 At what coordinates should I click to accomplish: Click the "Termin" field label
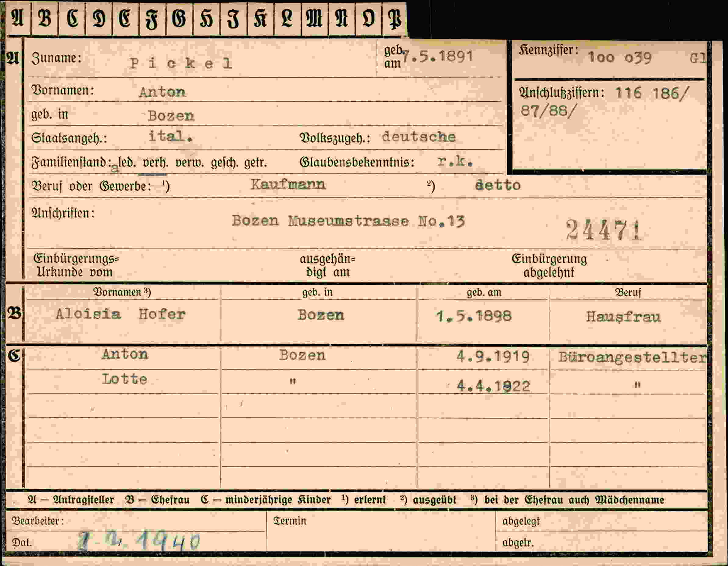pyautogui.click(x=290, y=521)
